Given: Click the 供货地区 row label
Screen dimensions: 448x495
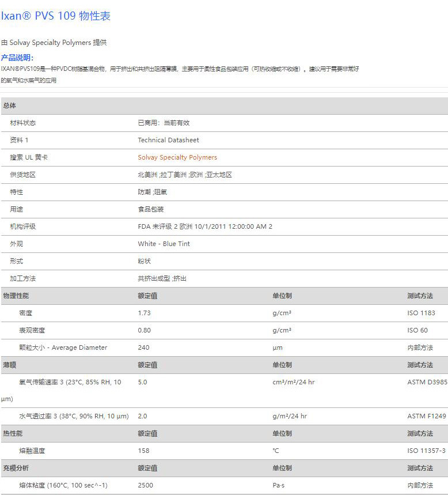Looking at the screenshot, I should pyautogui.click(x=22, y=175).
